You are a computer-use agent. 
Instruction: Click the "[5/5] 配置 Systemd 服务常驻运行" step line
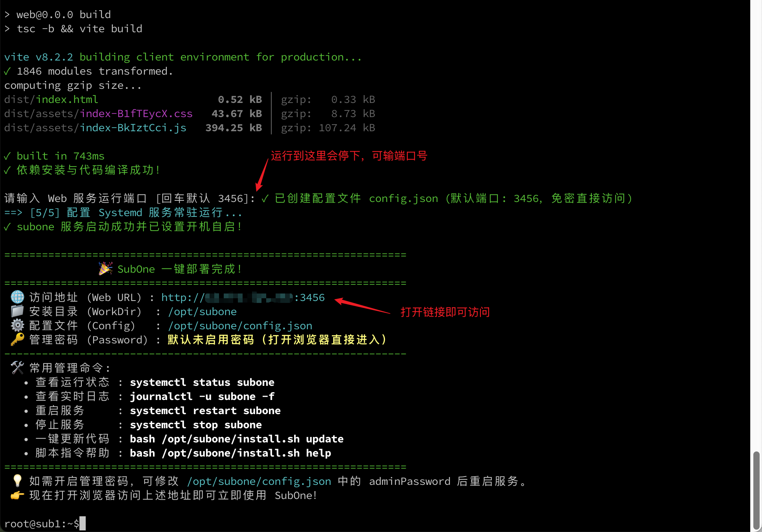(123, 213)
